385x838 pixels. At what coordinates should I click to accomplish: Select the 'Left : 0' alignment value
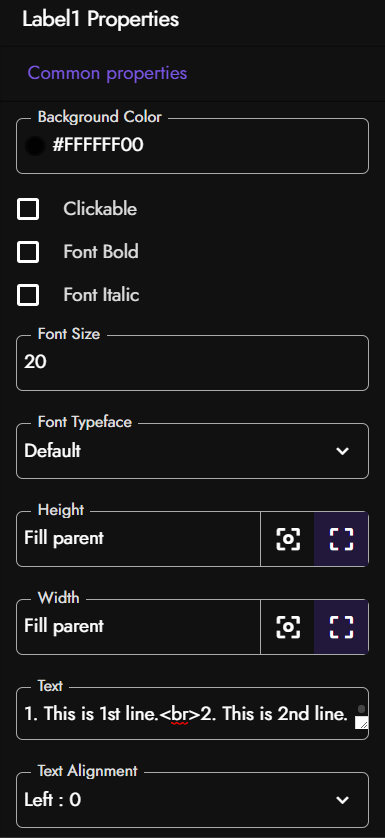[x=52, y=800]
